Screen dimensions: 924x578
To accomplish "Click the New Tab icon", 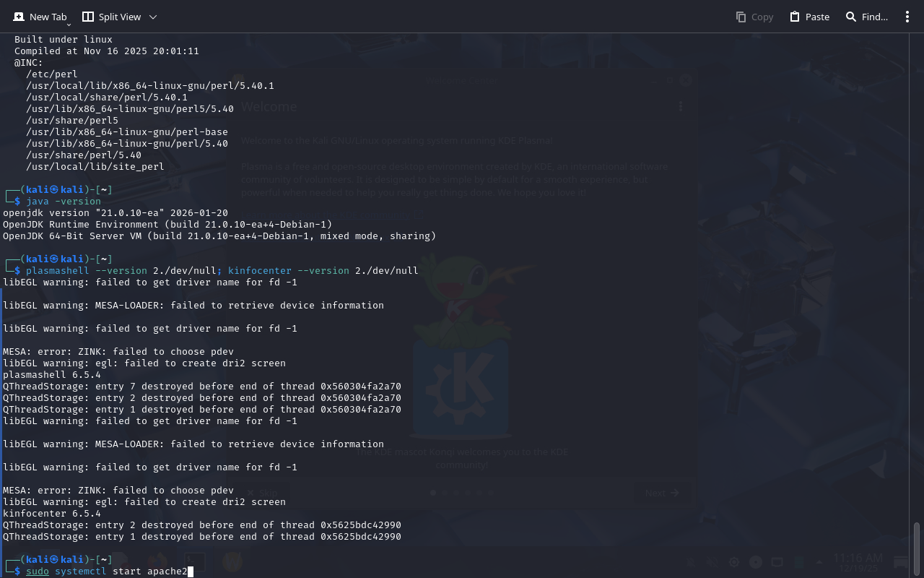I will (x=19, y=17).
